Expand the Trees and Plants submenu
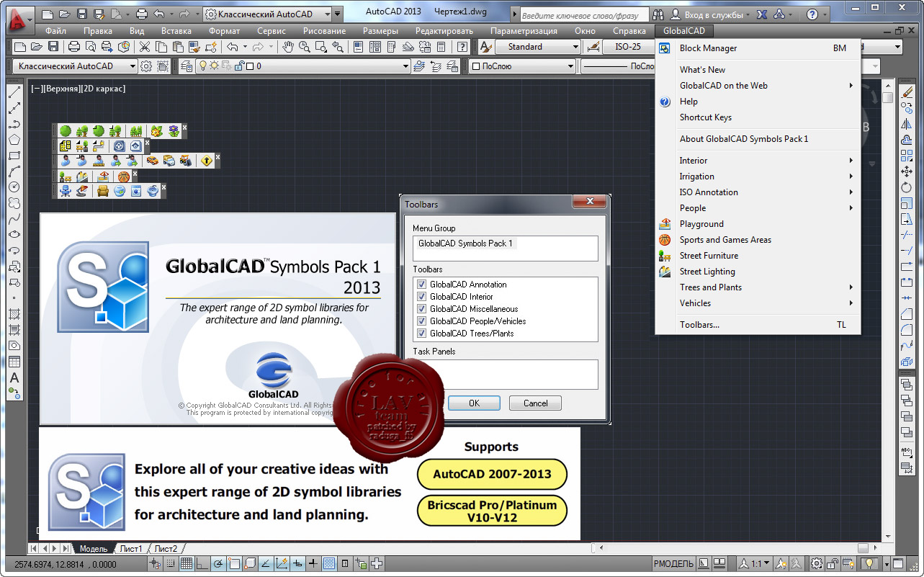Screen dimensions: 924x577 (758, 287)
